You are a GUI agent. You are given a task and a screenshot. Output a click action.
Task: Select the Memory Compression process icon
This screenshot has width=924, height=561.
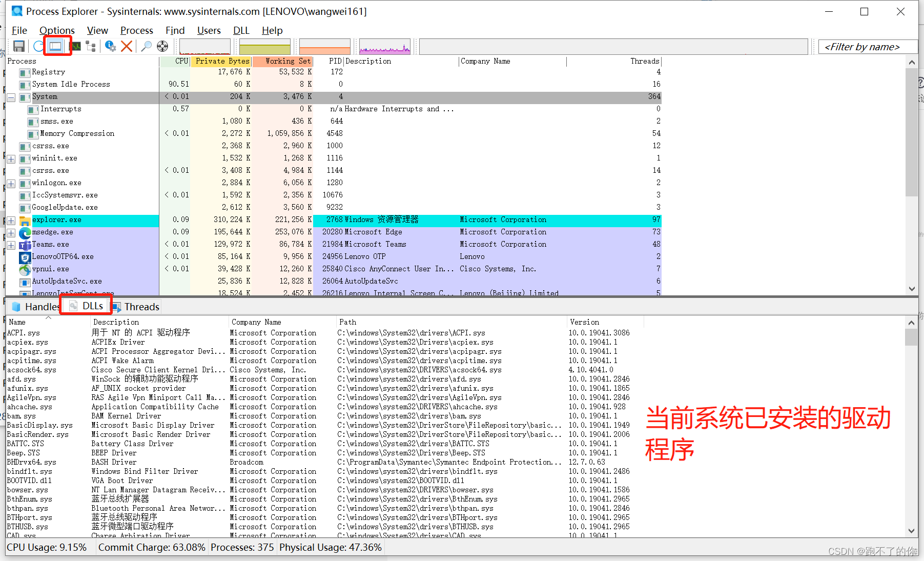[33, 134]
